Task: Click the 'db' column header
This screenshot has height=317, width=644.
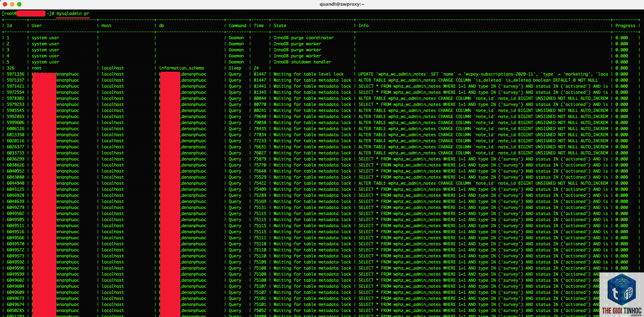Action: (x=161, y=26)
